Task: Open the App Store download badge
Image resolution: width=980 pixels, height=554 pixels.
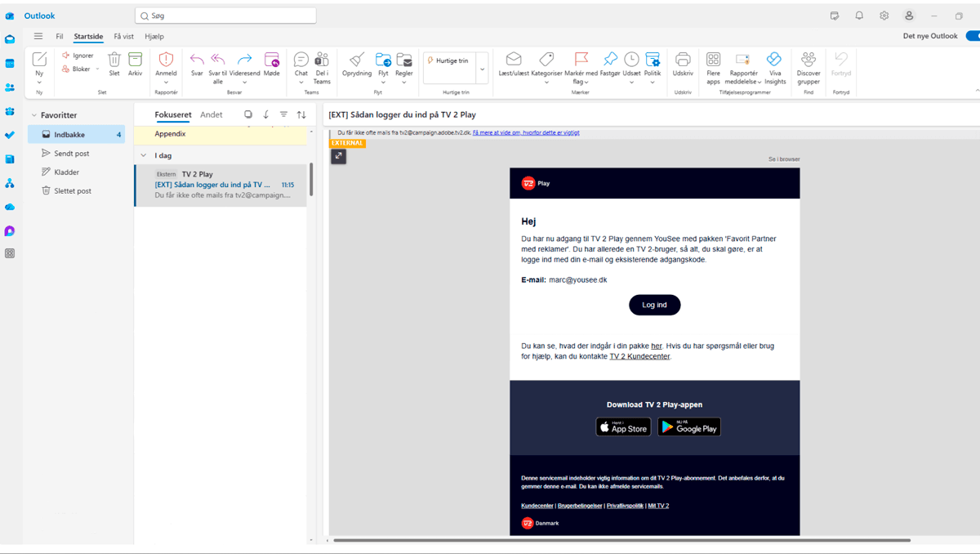Action: coord(623,427)
